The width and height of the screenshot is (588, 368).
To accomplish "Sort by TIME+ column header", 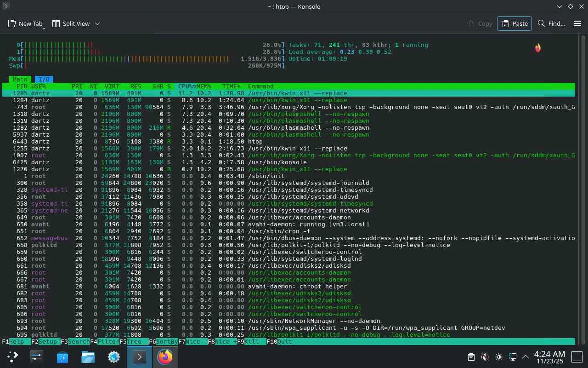I will point(232,86).
